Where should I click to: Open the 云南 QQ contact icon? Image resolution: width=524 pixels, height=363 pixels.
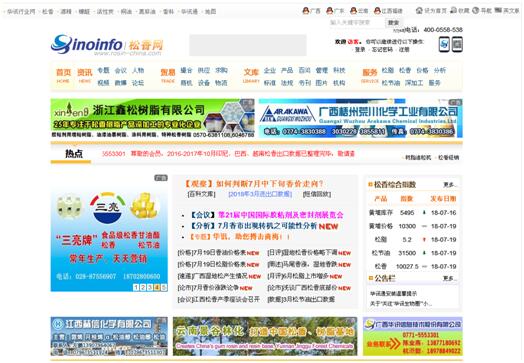[354, 11]
